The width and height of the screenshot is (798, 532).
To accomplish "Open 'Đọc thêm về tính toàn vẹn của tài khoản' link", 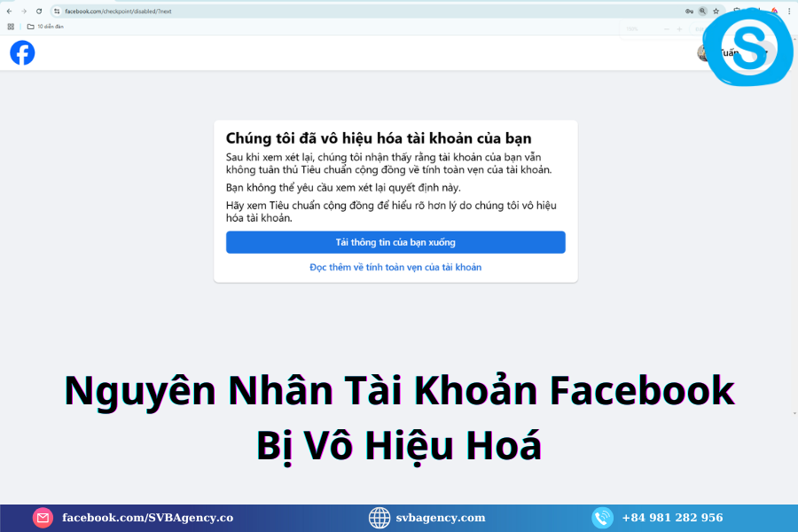I will 395,267.
